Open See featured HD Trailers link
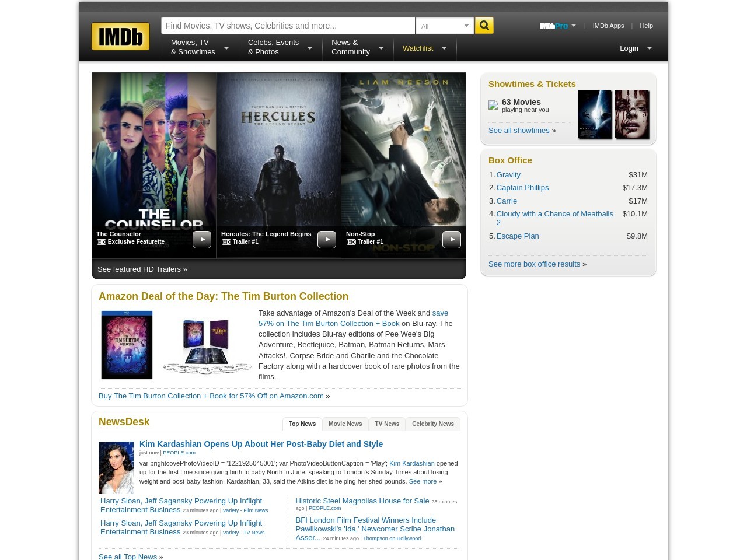Viewport: 747px width, 560px height. [x=142, y=269]
